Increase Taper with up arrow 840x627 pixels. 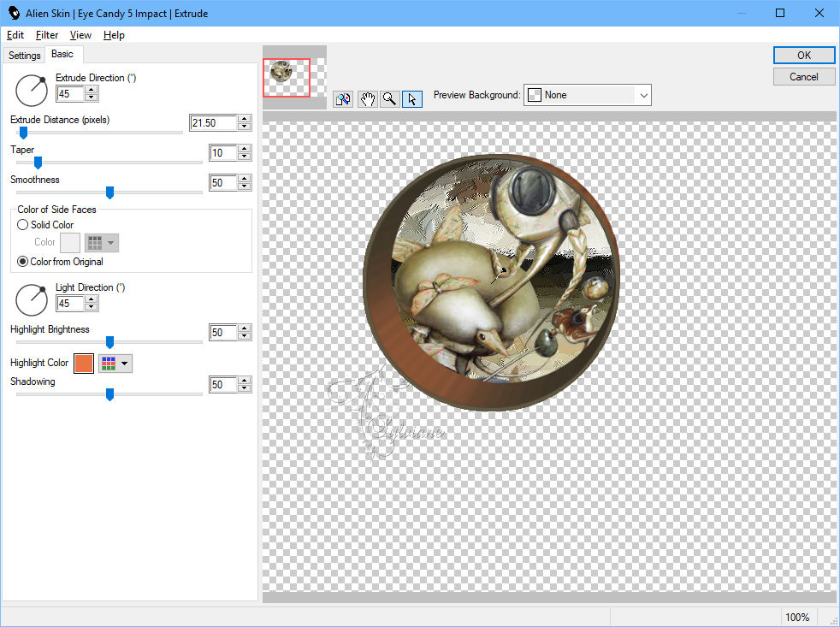tap(245, 149)
